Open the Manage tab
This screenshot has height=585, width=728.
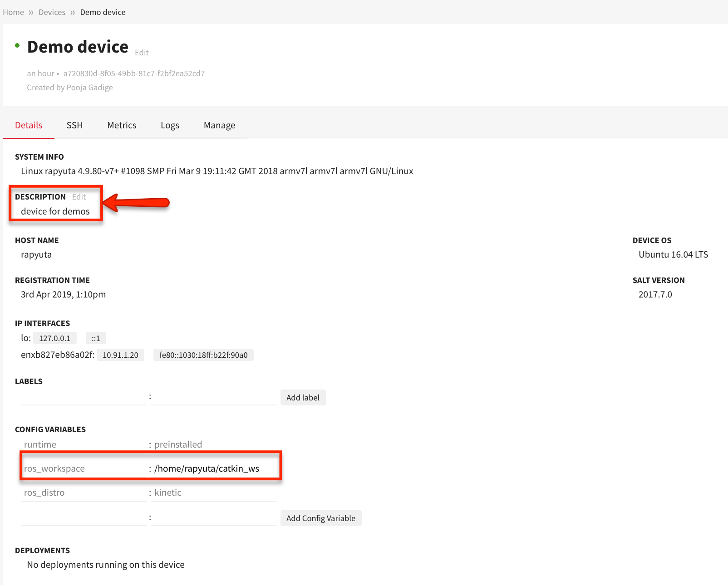tap(219, 125)
